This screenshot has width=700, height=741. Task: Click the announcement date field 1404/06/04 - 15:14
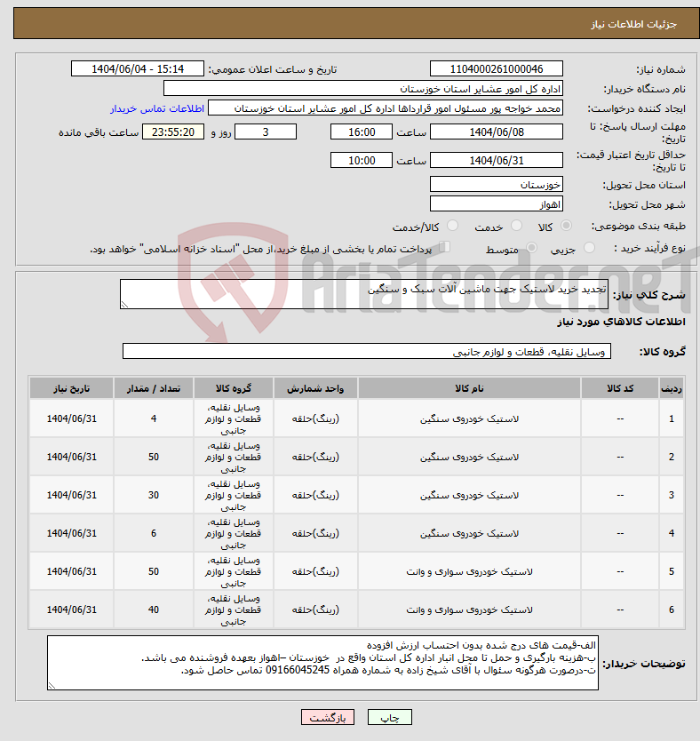click(138, 68)
